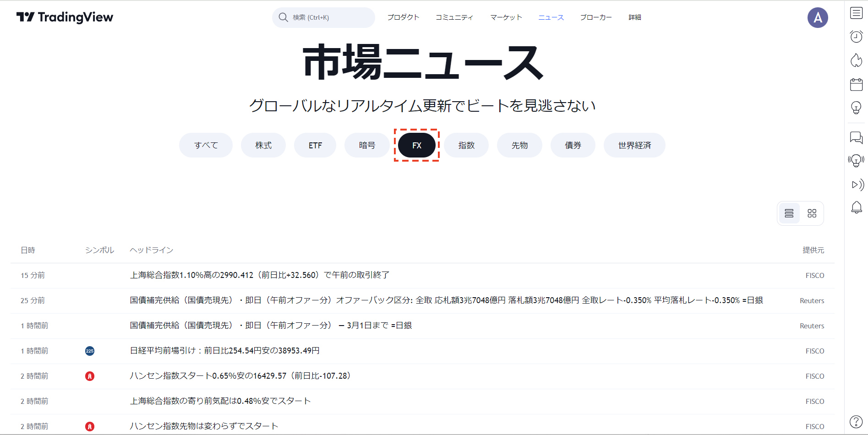Open the streams play icon

[857, 185]
